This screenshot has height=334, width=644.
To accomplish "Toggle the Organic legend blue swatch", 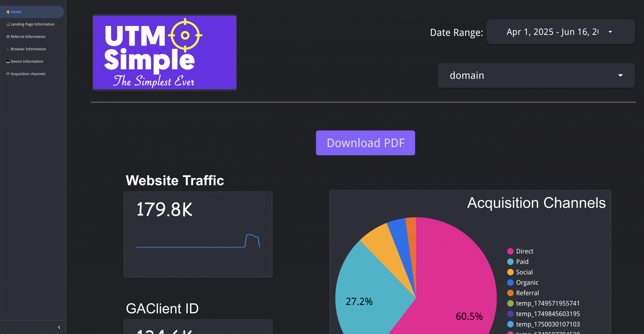I will [x=510, y=283].
